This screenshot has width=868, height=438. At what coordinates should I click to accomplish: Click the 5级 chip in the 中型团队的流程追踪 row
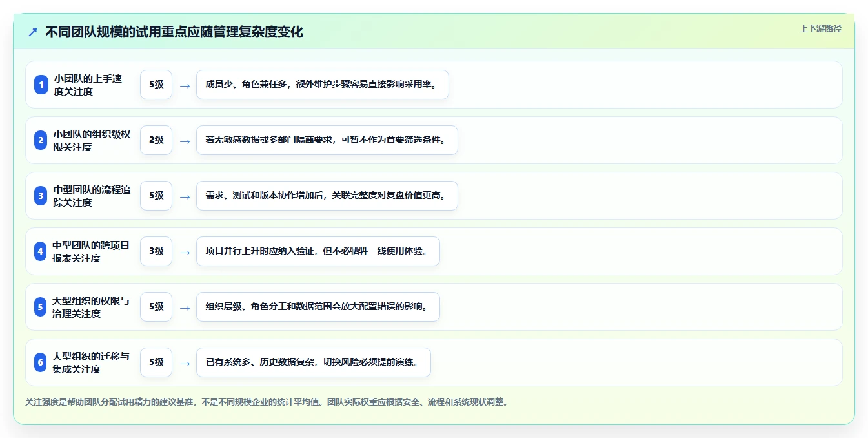click(156, 196)
